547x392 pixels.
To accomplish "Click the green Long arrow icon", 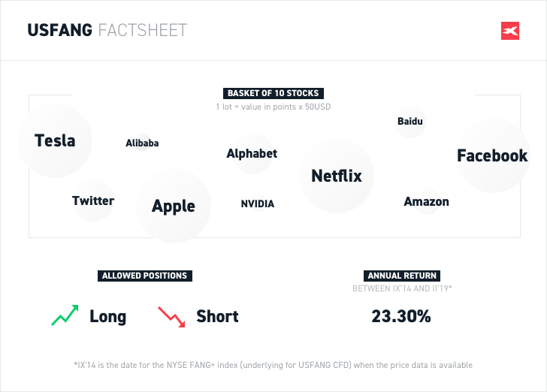I will pos(65,315).
